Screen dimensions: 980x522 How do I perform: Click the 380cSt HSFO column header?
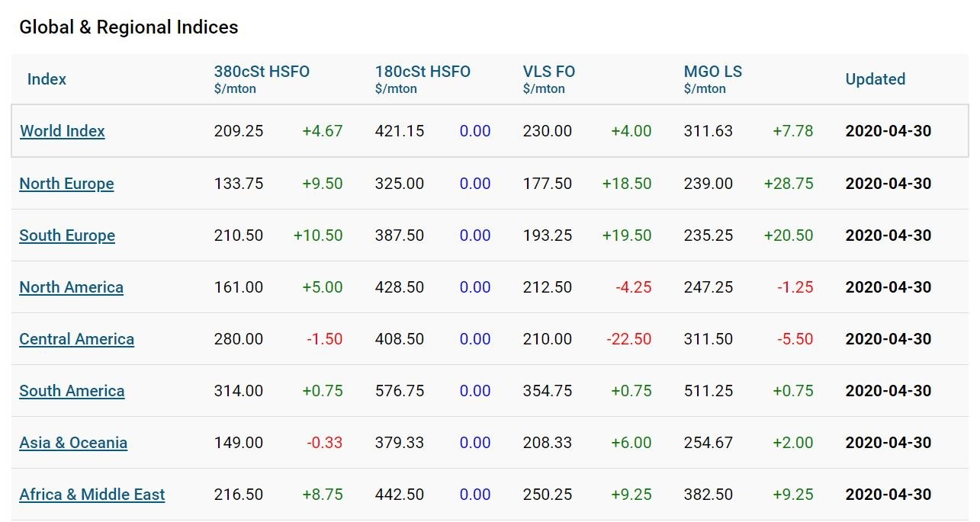pos(262,72)
